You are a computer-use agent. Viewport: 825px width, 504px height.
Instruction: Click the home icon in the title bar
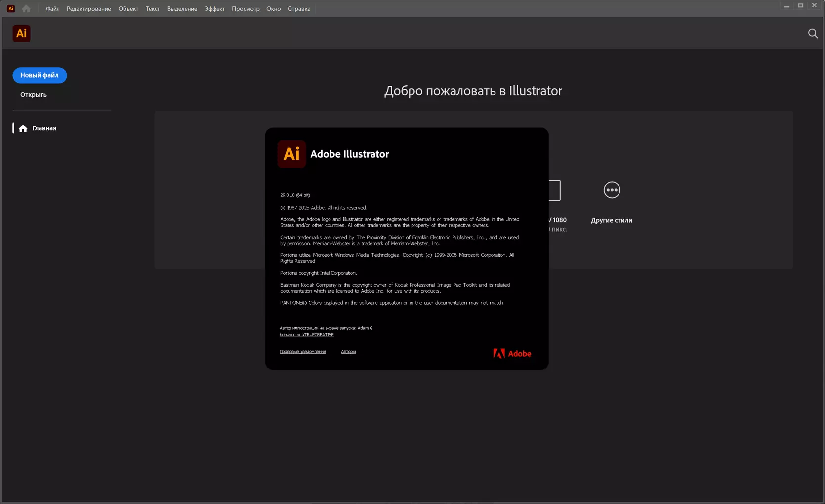tap(26, 8)
